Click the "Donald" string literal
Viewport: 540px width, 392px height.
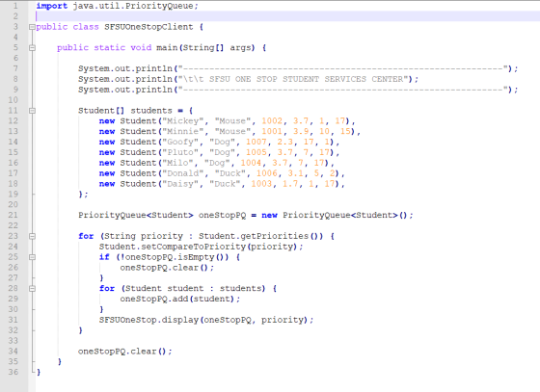click(183, 173)
